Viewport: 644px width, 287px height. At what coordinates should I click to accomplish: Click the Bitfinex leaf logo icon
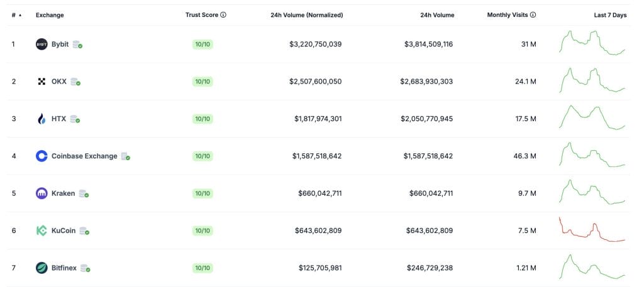click(42, 268)
